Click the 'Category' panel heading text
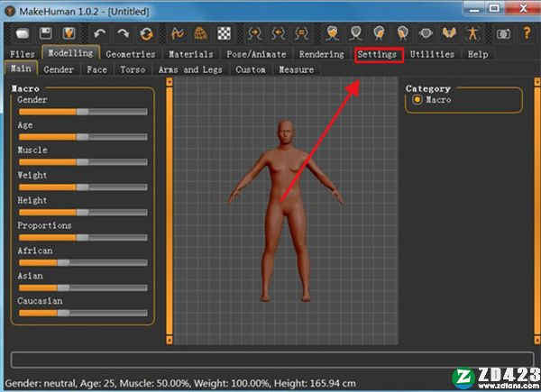Screen dimensions: 541x392 click(x=428, y=88)
